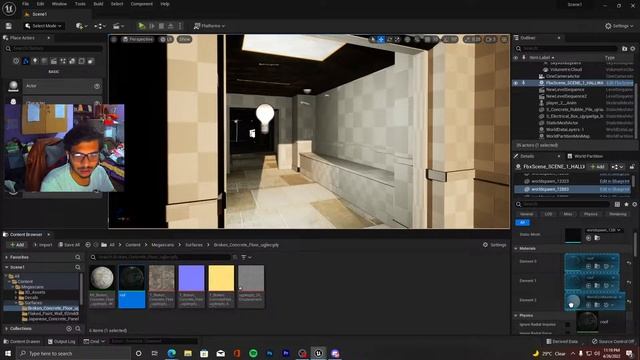Click add collection plus icon
640x360 pixels.
69,329
